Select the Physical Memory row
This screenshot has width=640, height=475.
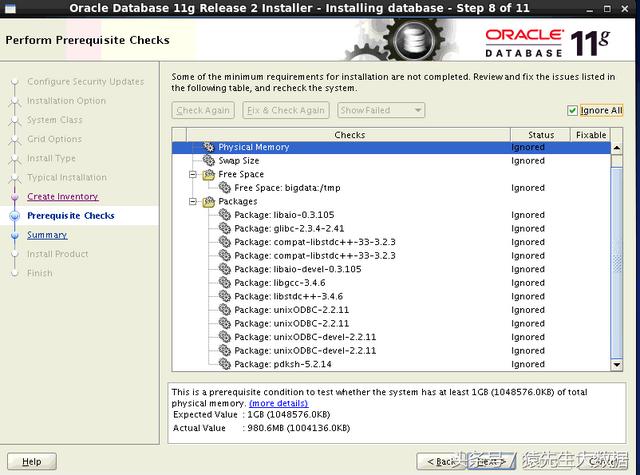[x=391, y=147]
